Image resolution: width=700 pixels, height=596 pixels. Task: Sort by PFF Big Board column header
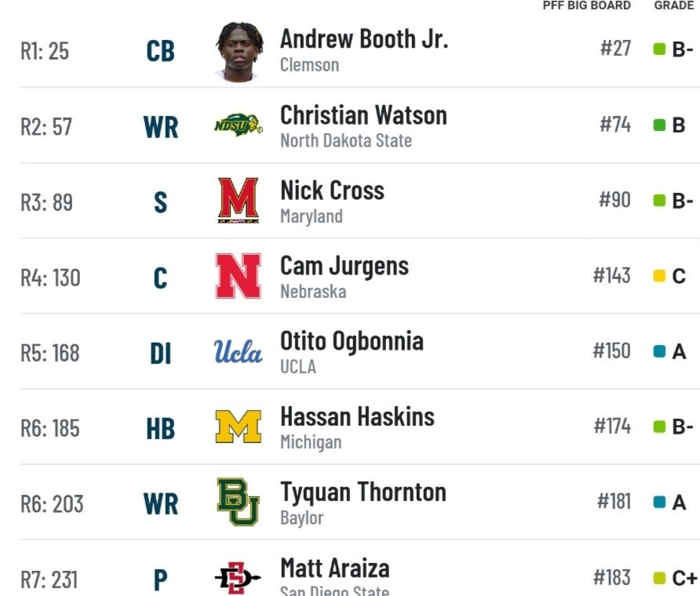click(587, 5)
